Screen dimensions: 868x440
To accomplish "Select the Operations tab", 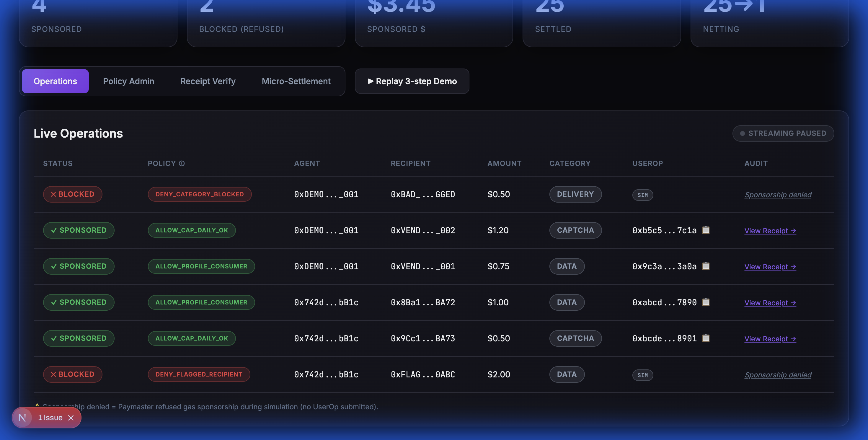I will pyautogui.click(x=55, y=81).
